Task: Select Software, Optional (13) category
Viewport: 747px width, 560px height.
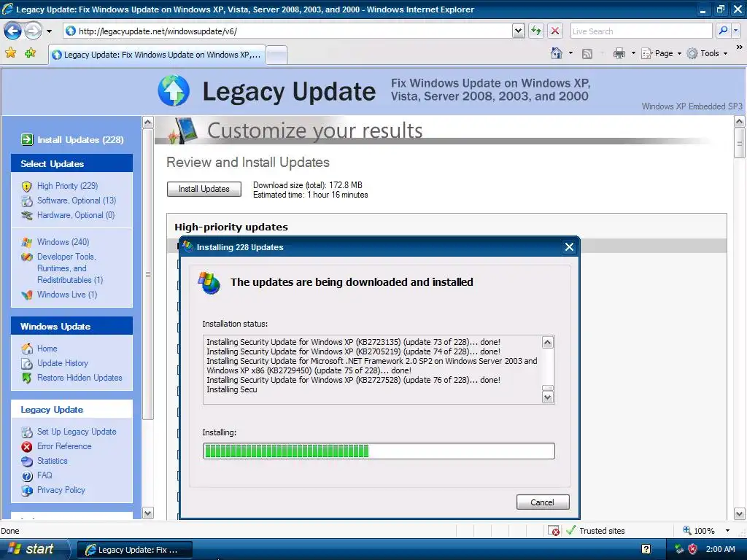Action: pos(77,201)
